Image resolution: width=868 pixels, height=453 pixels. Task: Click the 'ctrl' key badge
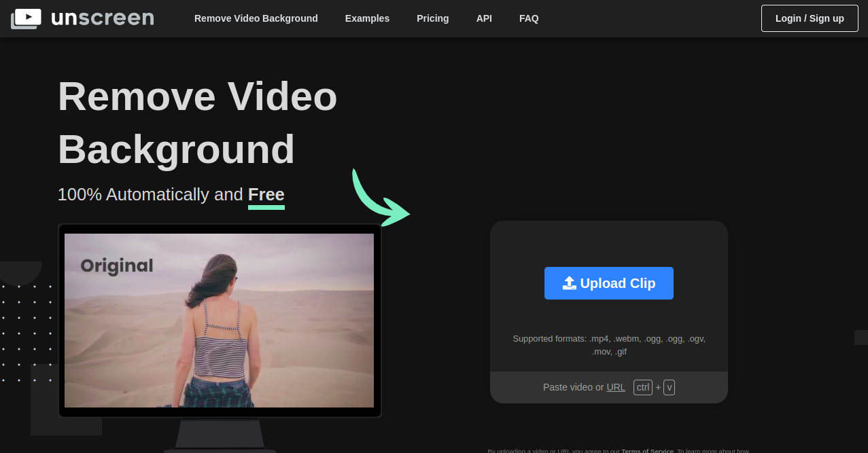[x=642, y=387]
